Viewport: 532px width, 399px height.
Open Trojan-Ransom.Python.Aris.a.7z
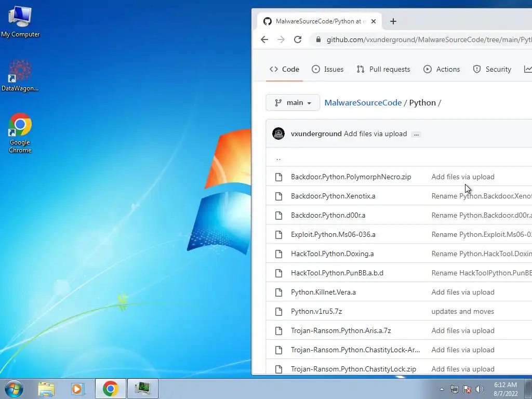click(x=341, y=330)
